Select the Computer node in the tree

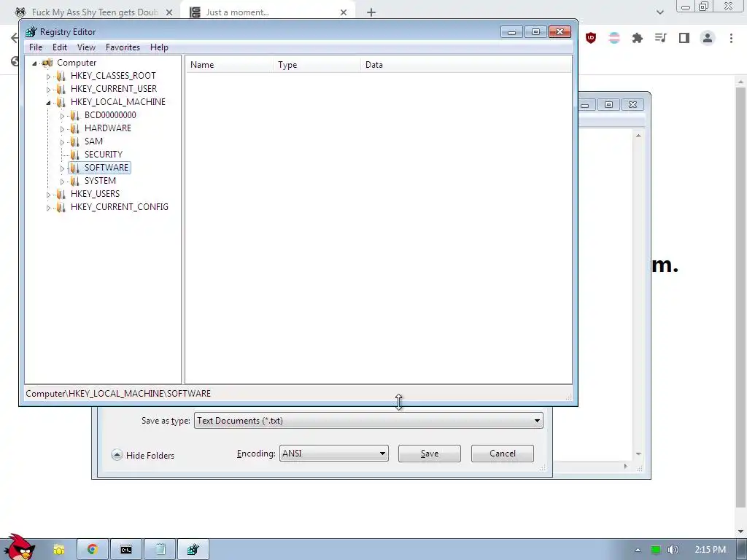coord(77,63)
